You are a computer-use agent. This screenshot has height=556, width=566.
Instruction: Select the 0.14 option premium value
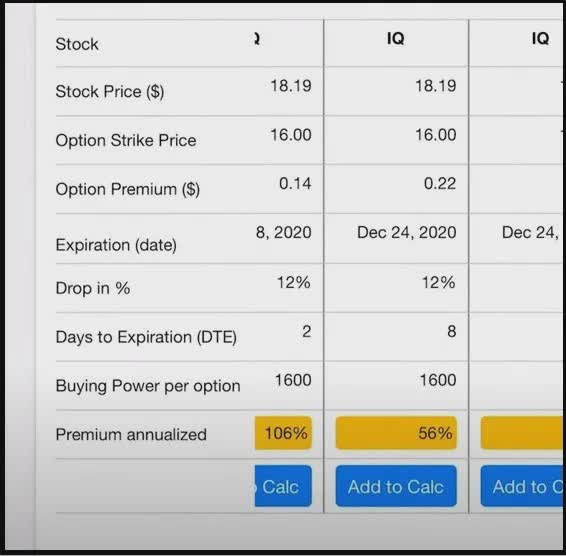click(x=295, y=183)
